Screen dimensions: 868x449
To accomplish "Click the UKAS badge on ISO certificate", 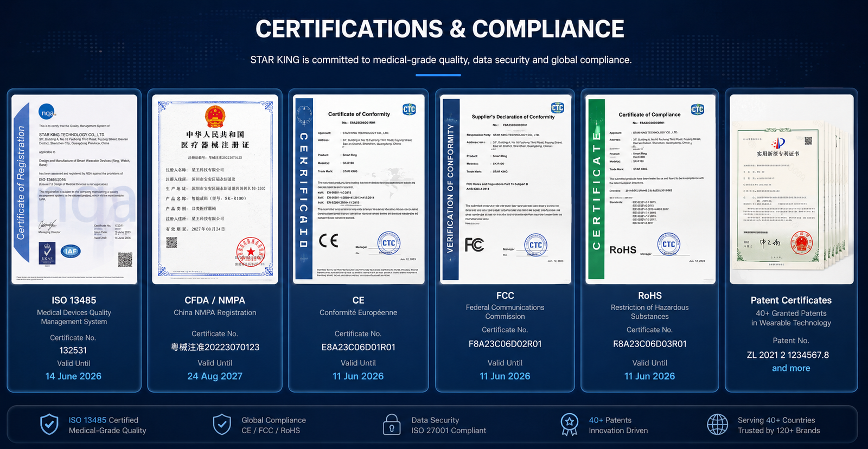I will (x=47, y=254).
